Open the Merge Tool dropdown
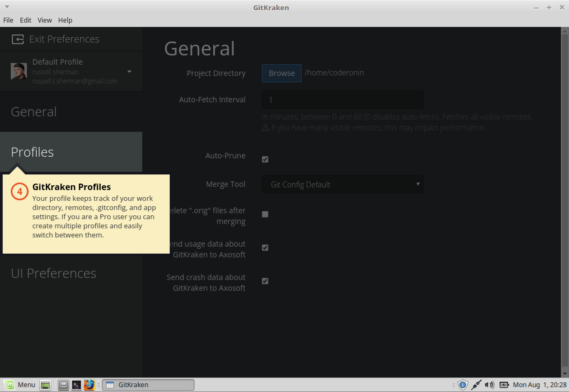The width and height of the screenshot is (569, 392). (342, 184)
